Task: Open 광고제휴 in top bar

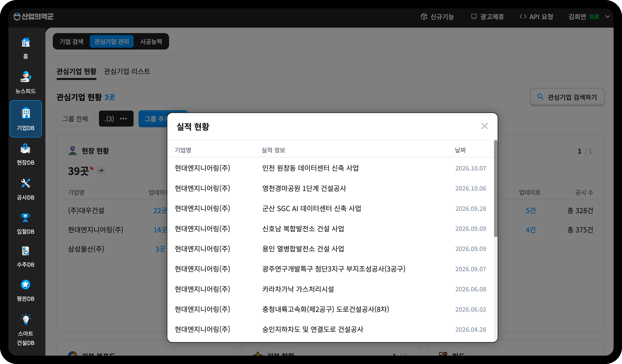Action: click(x=487, y=17)
